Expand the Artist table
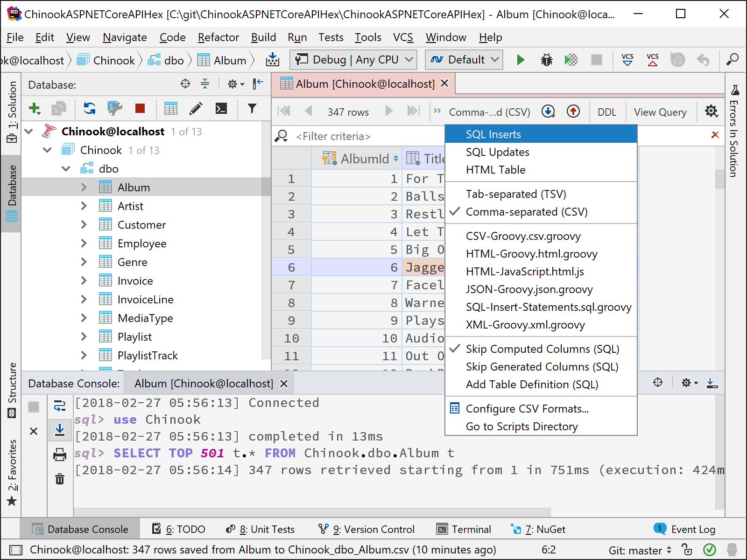This screenshot has width=747, height=560. click(84, 206)
